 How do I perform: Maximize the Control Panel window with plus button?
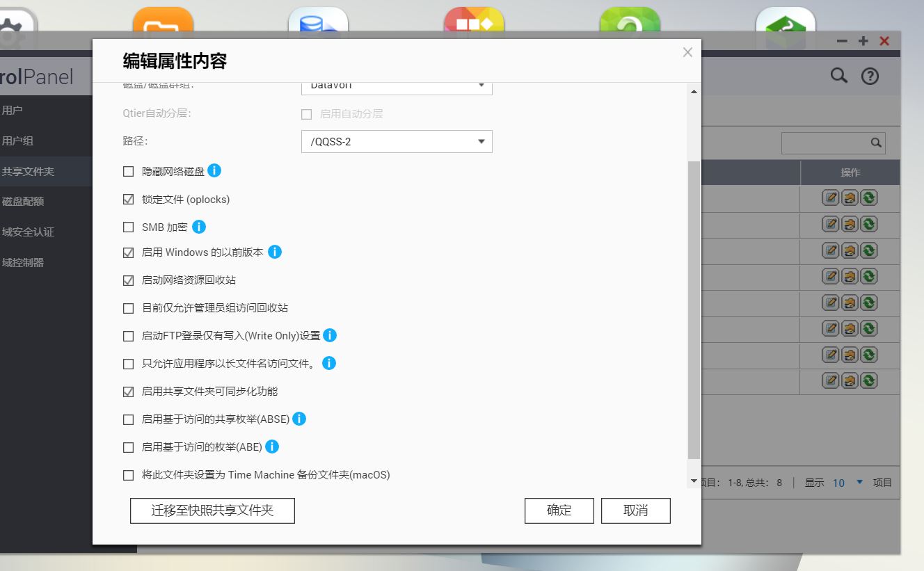[x=863, y=41]
